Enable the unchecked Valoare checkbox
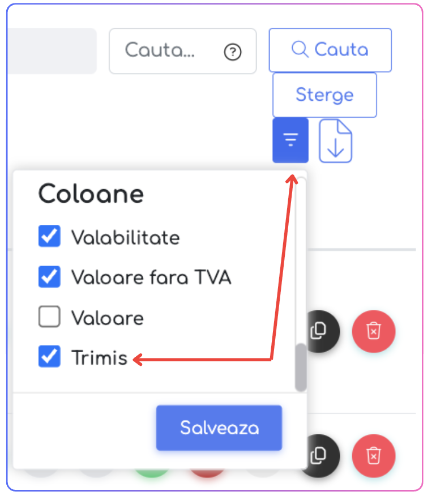 click(49, 318)
